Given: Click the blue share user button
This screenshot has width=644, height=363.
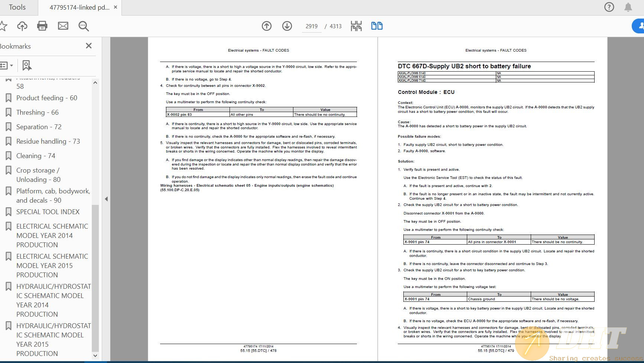Looking at the screenshot, I should pyautogui.click(x=638, y=26).
